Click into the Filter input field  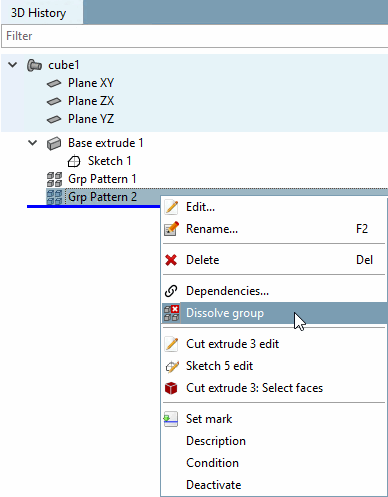(x=195, y=36)
